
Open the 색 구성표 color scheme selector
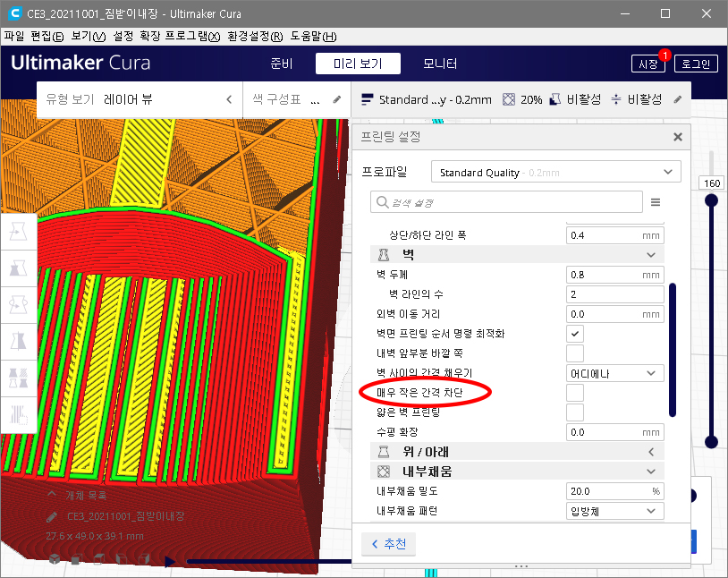click(296, 99)
